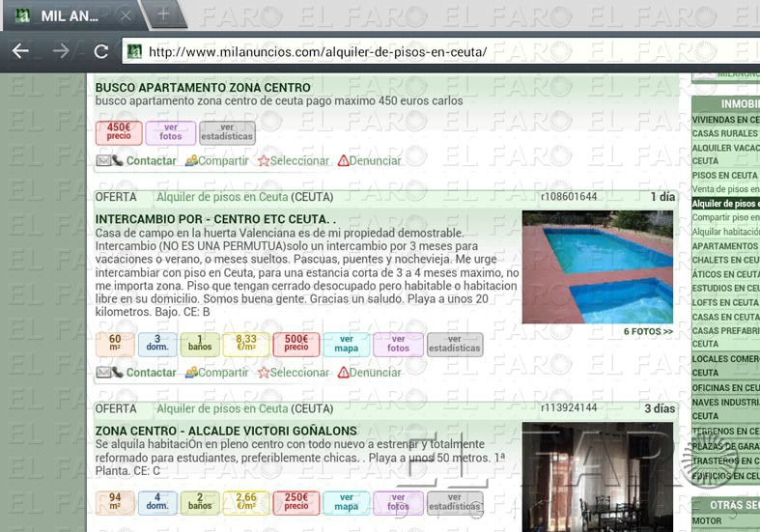Click the 2 baños badge
This screenshot has width=760, height=532.
tap(200, 503)
